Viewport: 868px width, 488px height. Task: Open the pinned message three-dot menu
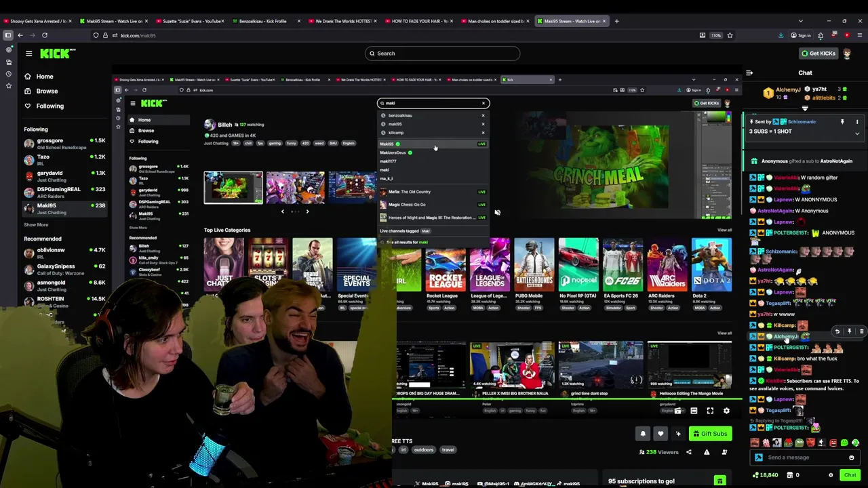pyautogui.click(x=857, y=122)
